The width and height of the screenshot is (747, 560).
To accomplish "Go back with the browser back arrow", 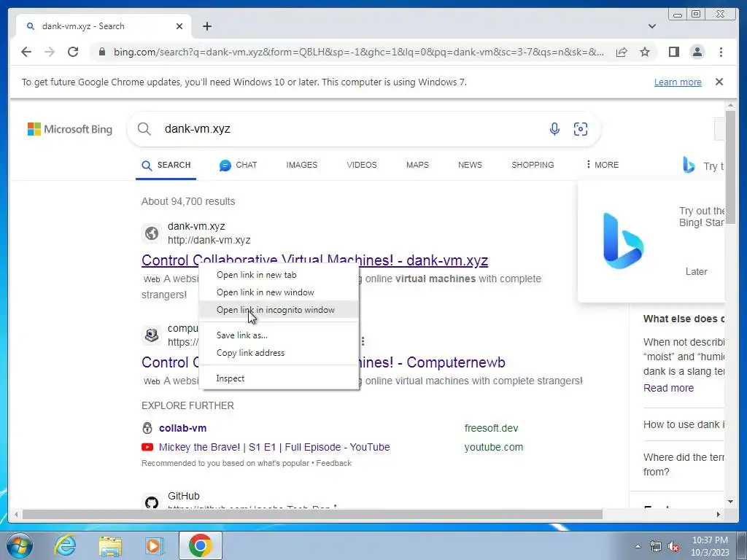I will coord(26,52).
